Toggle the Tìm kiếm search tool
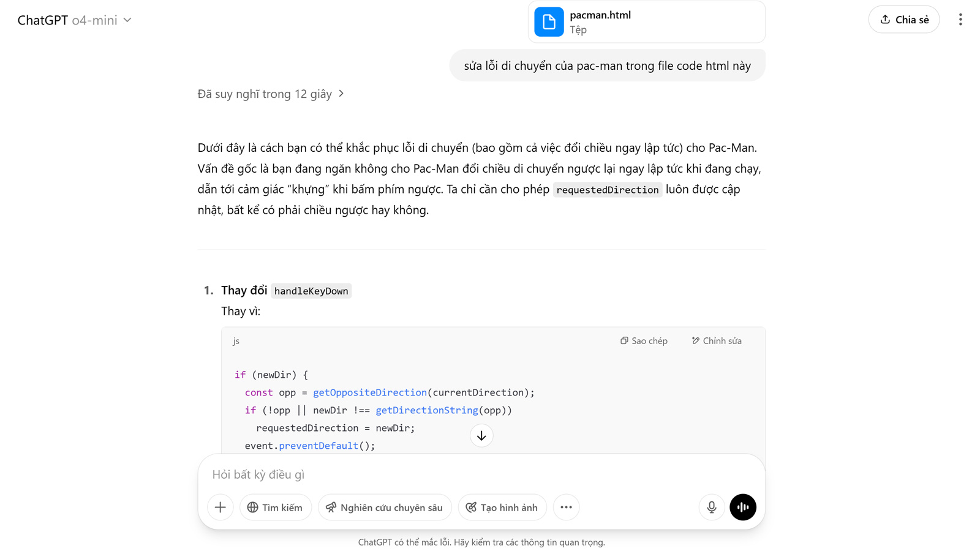 pyautogui.click(x=275, y=508)
